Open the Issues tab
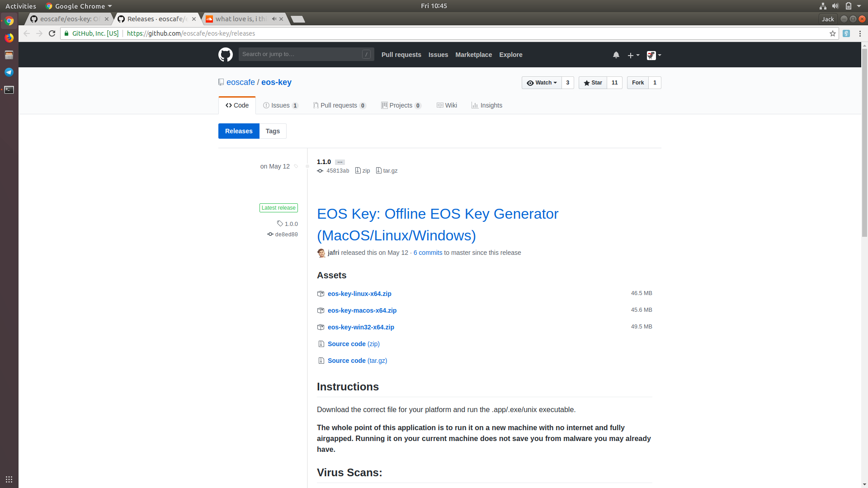The image size is (868, 488). [280, 105]
